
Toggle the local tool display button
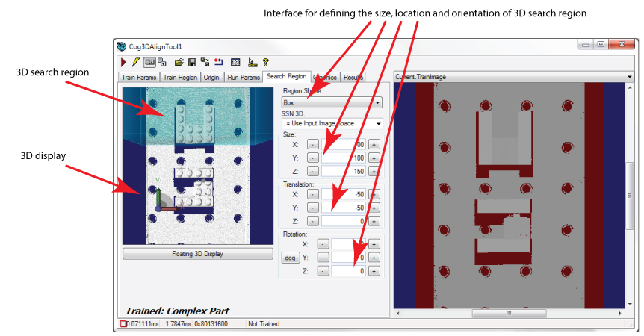click(149, 62)
